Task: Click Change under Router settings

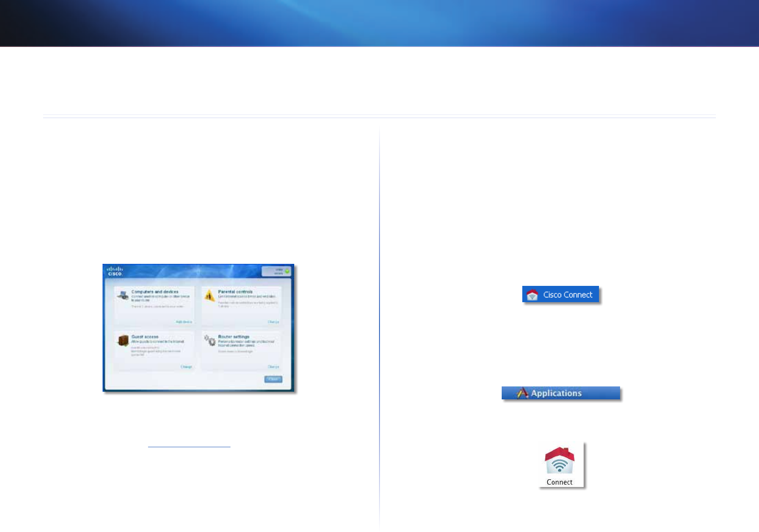Action: [273, 367]
